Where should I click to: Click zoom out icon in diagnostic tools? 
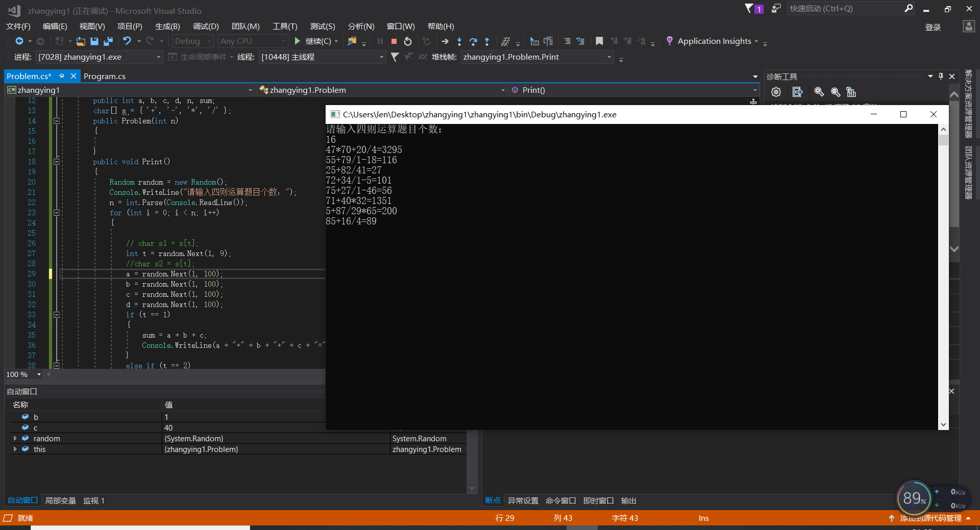tap(836, 92)
